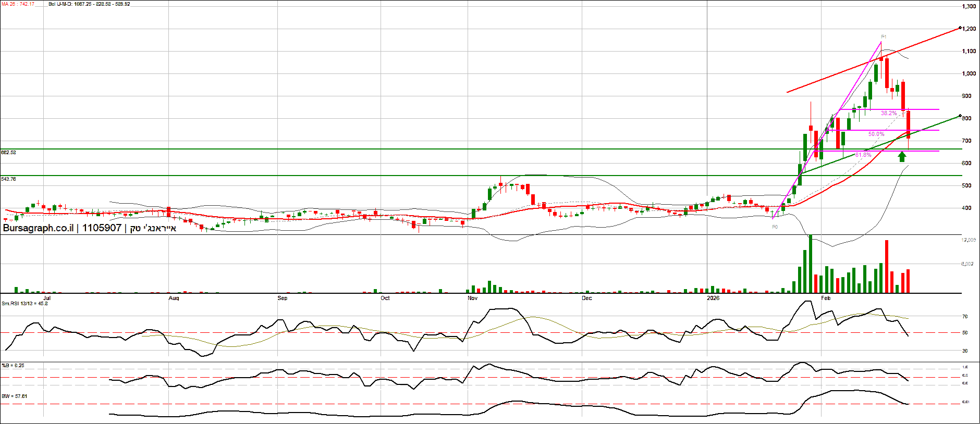980x424 pixels.
Task: Click the 38.2% Fibonacci level label
Action: point(889,113)
